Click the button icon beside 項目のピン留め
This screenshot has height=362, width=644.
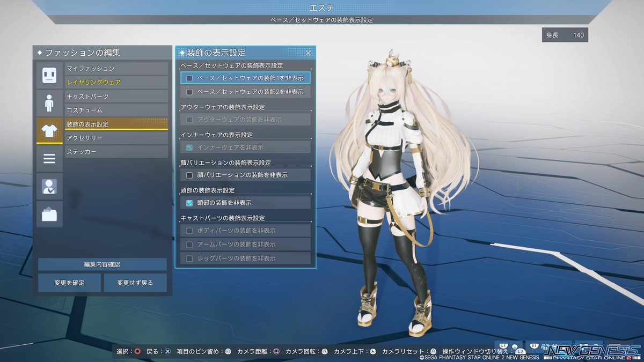coord(228,352)
